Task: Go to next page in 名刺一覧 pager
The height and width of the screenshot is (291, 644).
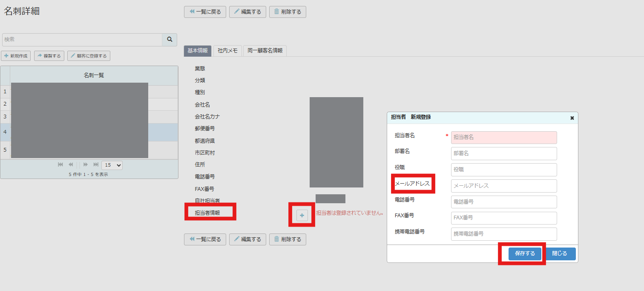Action: click(x=86, y=164)
